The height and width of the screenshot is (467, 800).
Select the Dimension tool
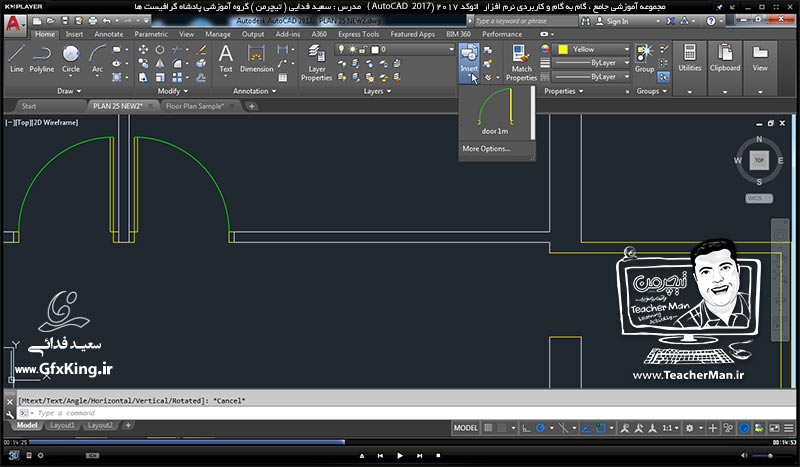pyautogui.click(x=256, y=58)
